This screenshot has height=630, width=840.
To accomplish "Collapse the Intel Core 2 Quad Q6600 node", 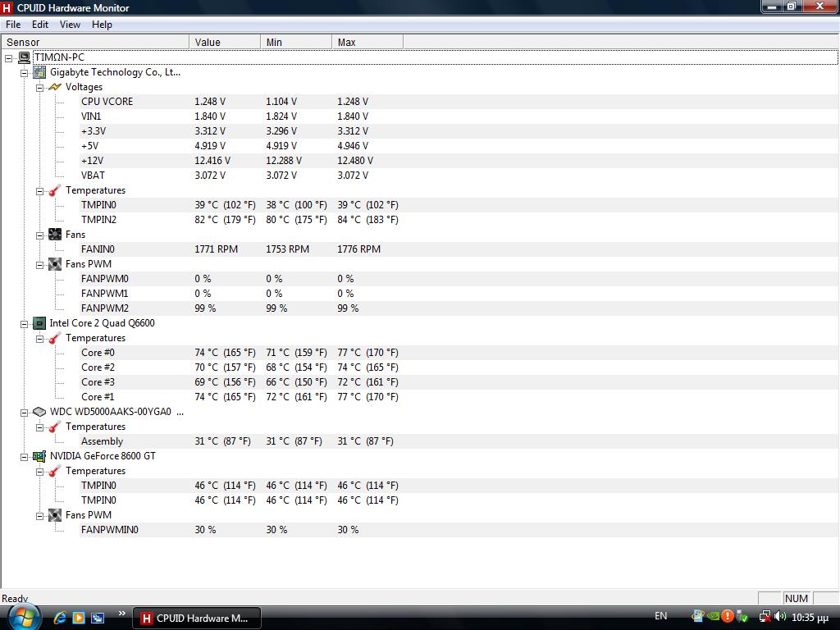I will (24, 324).
